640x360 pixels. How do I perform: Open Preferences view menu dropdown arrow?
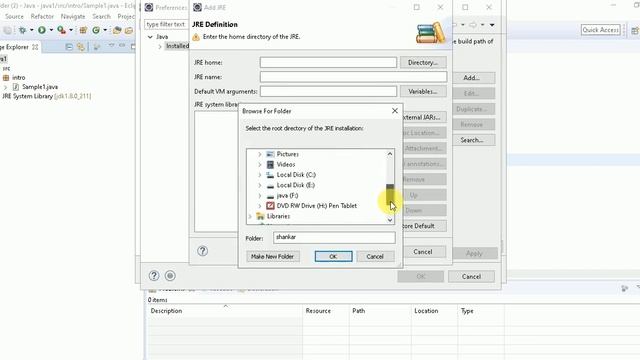(x=492, y=25)
